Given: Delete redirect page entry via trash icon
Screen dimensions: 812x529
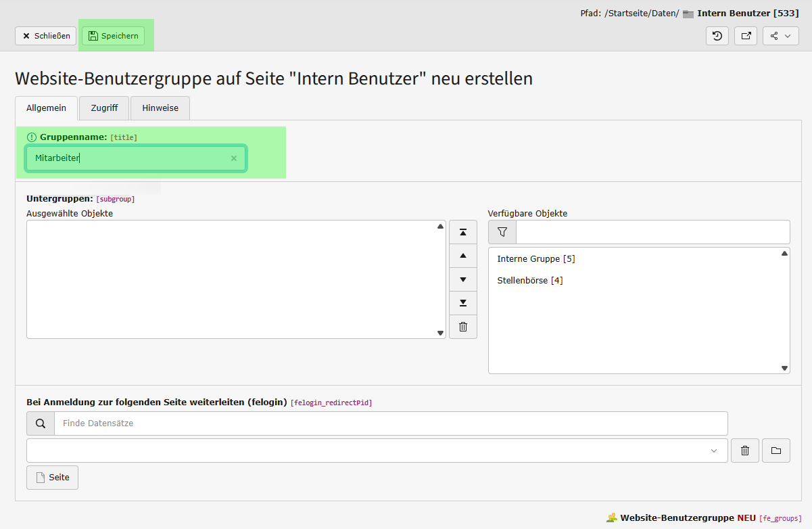Looking at the screenshot, I should point(745,451).
